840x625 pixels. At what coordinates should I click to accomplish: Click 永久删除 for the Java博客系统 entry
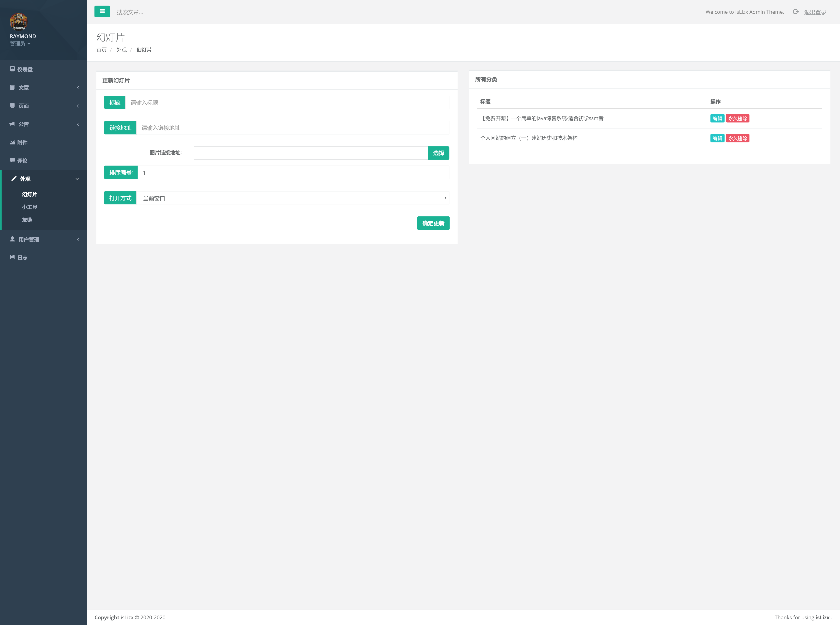pyautogui.click(x=737, y=118)
